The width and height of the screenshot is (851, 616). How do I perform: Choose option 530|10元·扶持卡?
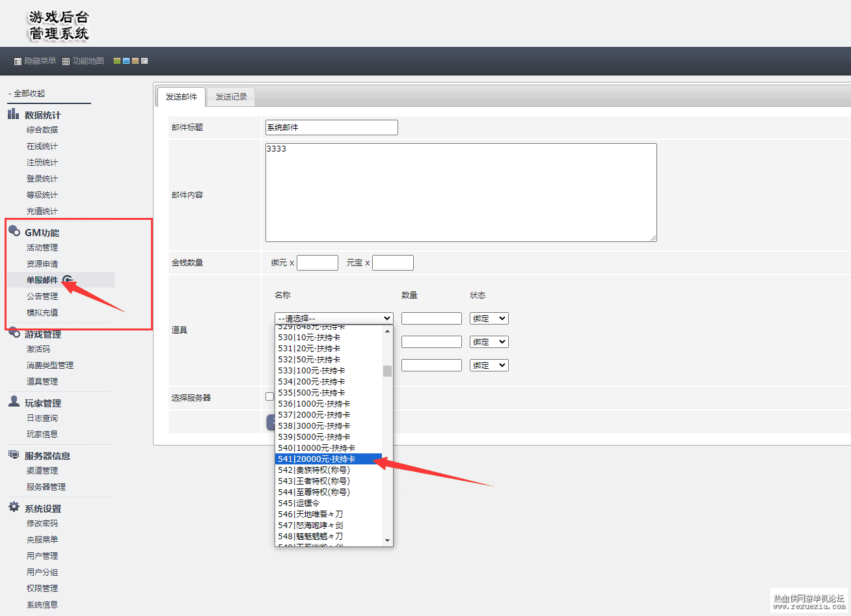pyautogui.click(x=329, y=338)
